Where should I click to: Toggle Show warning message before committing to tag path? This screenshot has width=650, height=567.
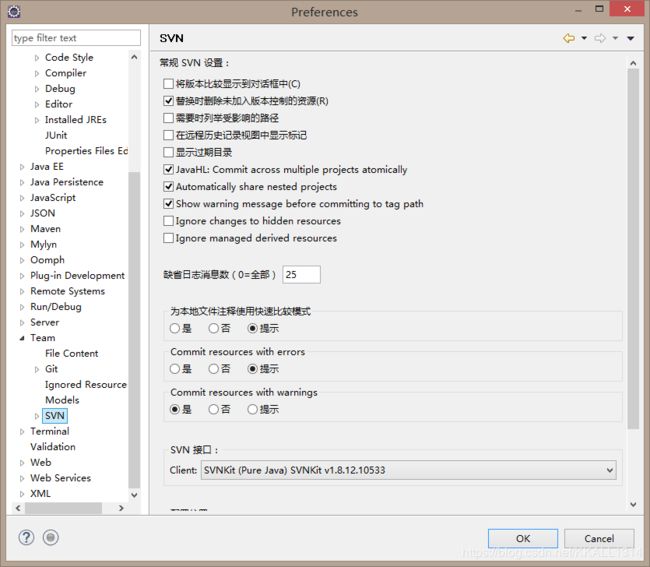click(168, 204)
